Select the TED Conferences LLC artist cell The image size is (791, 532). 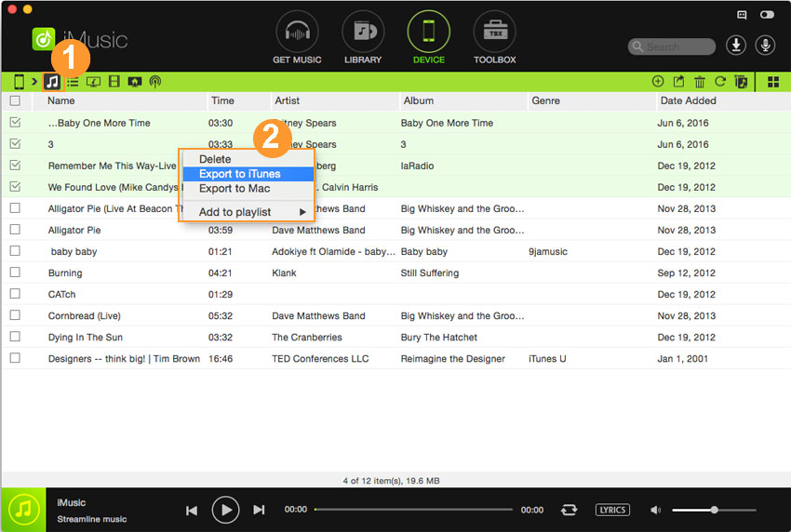320,358
